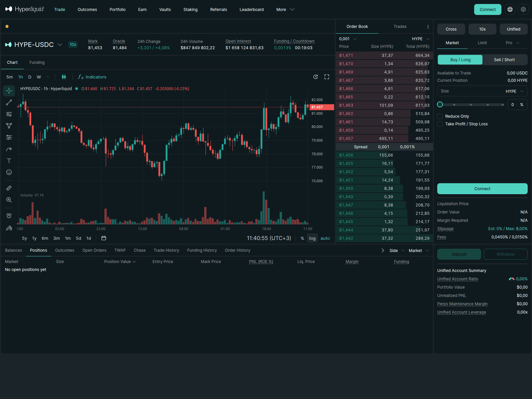Enable the Reduce Only checkbox
This screenshot has height=399, width=532.
coord(440,116)
